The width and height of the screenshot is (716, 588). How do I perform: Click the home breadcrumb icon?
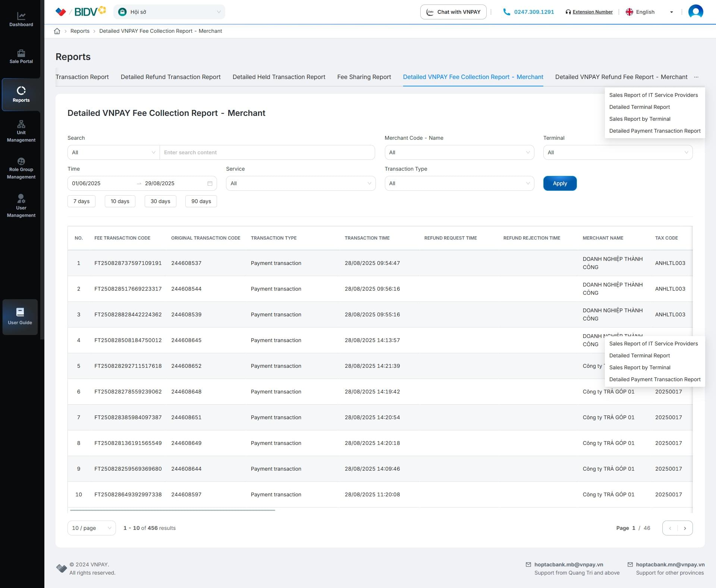[57, 31]
